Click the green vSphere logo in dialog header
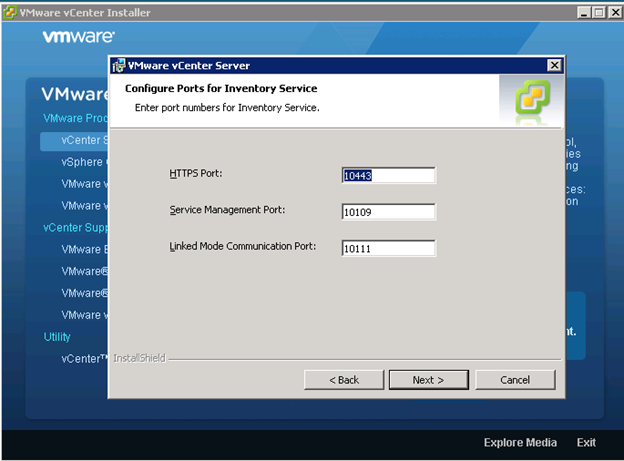 [532, 98]
